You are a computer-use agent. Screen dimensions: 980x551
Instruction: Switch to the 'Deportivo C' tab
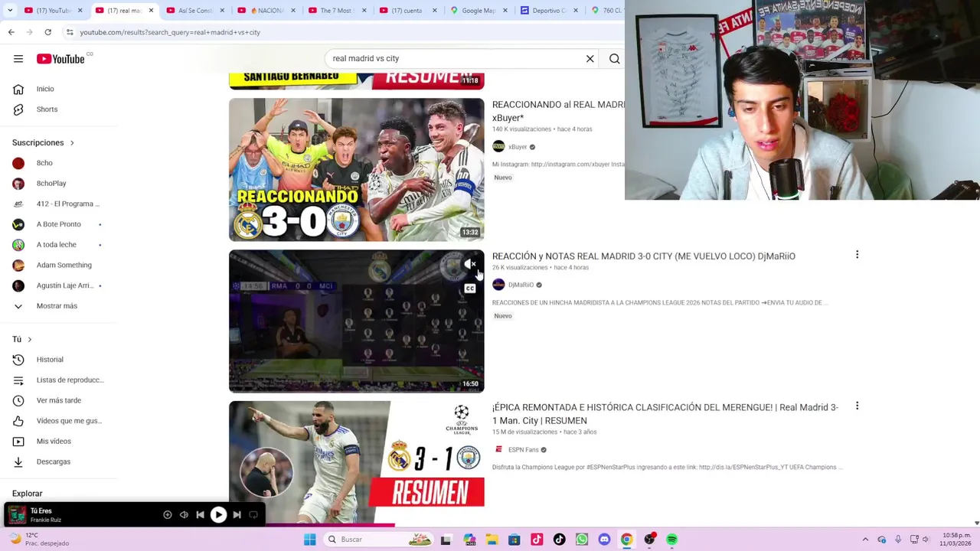(x=548, y=11)
